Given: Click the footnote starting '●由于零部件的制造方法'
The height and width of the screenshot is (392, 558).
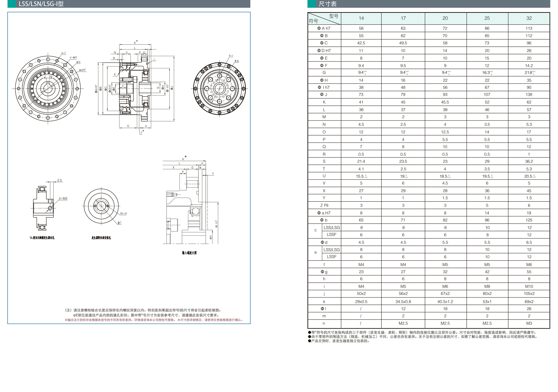Looking at the screenshot, I should click(423, 337).
